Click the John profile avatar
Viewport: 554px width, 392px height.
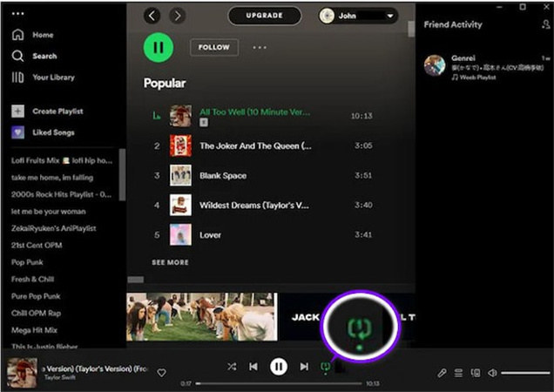pyautogui.click(x=327, y=16)
